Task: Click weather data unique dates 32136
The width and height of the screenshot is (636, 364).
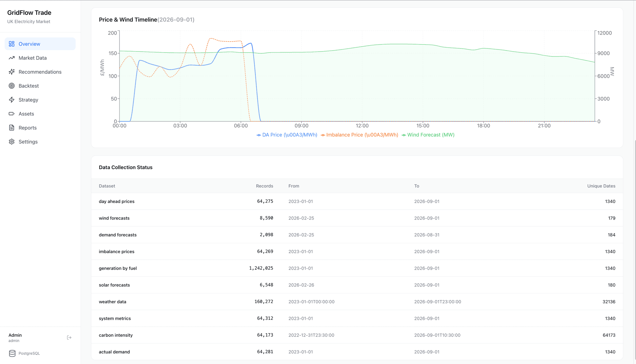Action: tap(609, 302)
